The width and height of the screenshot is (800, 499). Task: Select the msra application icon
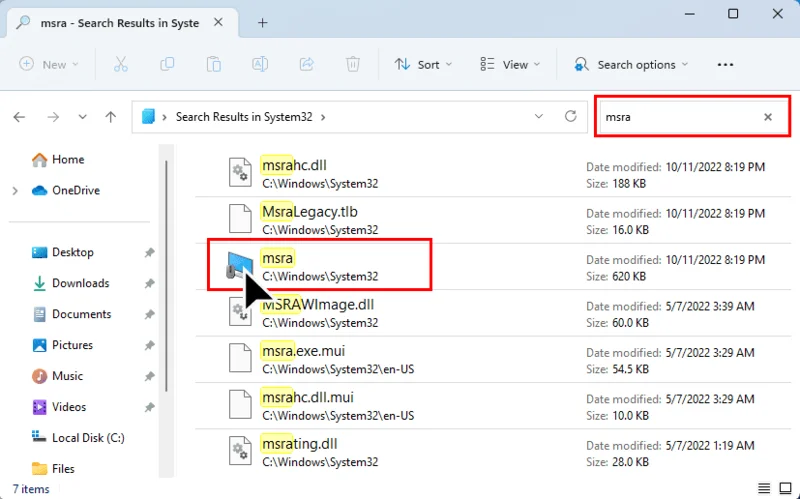pyautogui.click(x=239, y=266)
